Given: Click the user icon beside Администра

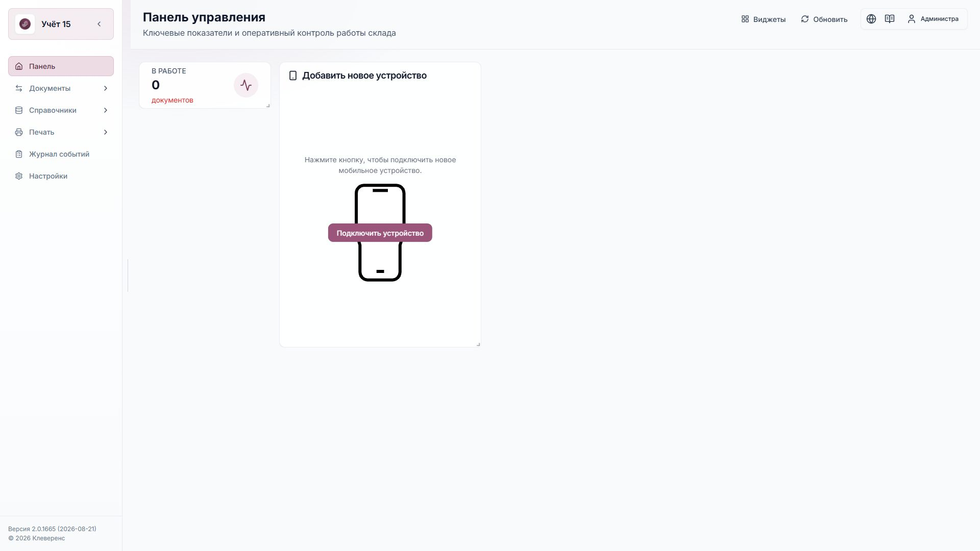Looking at the screenshot, I should [x=912, y=19].
